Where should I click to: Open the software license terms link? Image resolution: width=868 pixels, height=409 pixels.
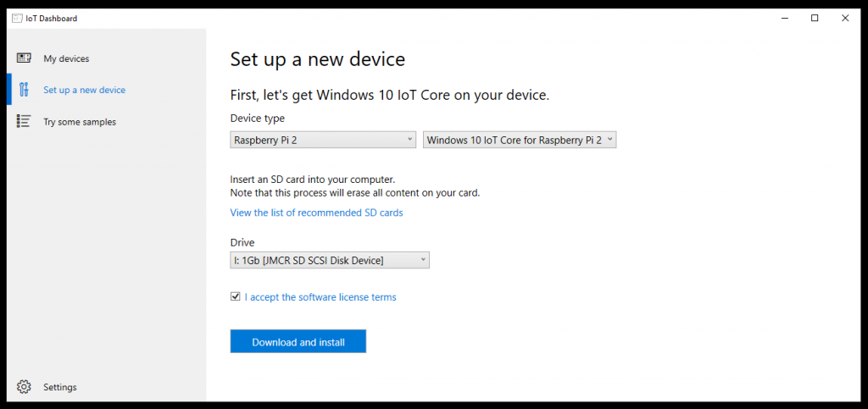point(320,297)
